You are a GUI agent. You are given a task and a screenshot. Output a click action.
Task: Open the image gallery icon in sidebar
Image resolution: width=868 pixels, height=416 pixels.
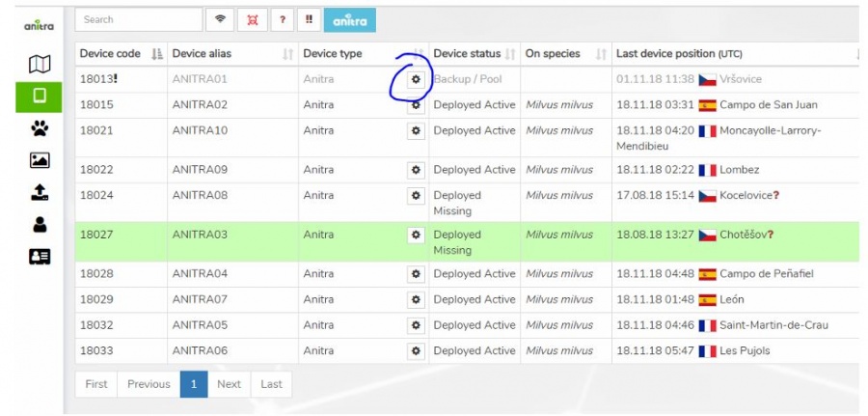point(40,160)
